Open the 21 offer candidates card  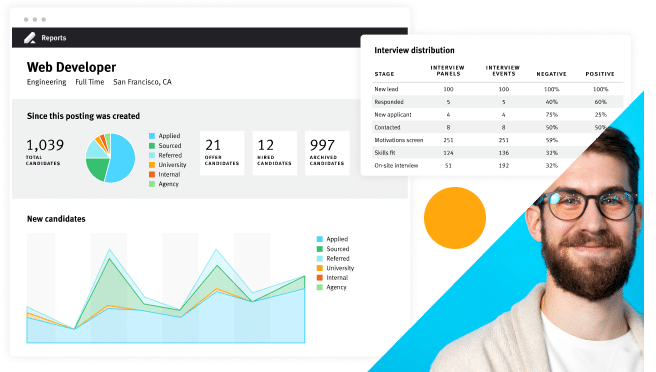[x=222, y=153]
